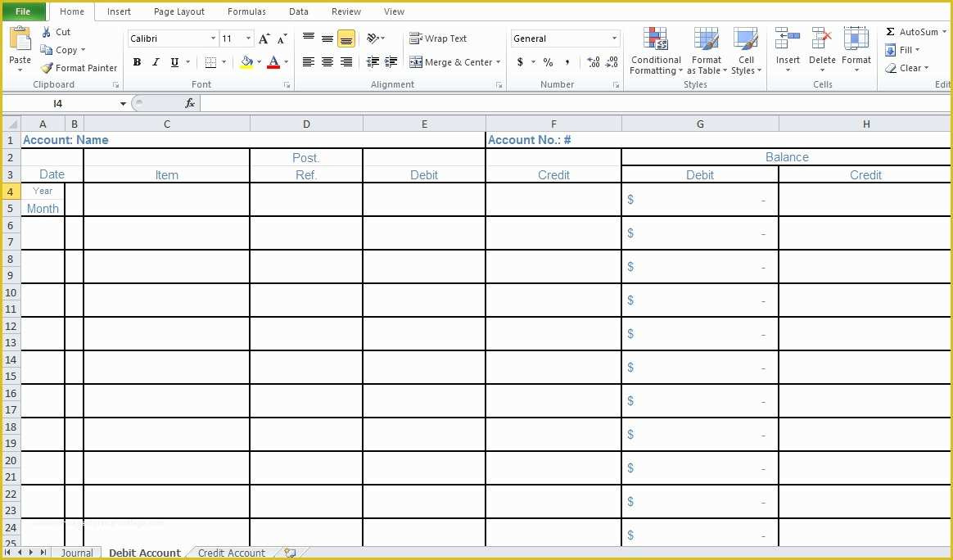Open the Borders icon in Font group
953x560 pixels.
pyautogui.click(x=210, y=62)
